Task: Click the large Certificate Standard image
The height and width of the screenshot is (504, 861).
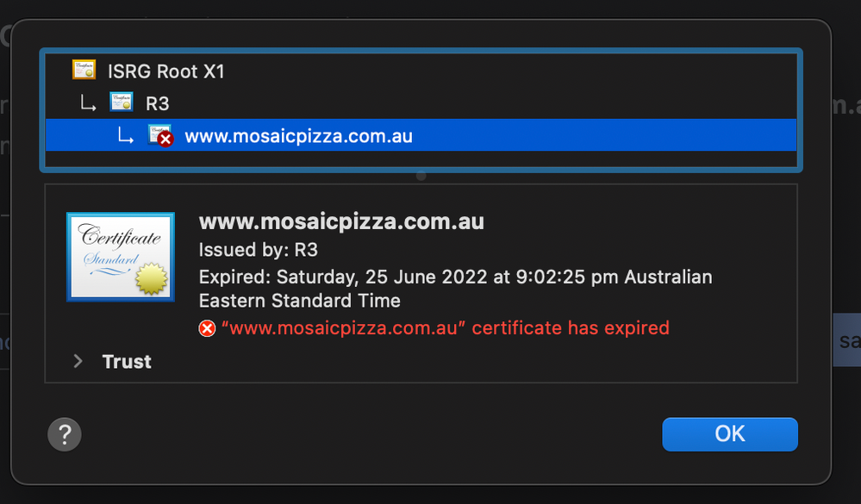Action: point(121,257)
